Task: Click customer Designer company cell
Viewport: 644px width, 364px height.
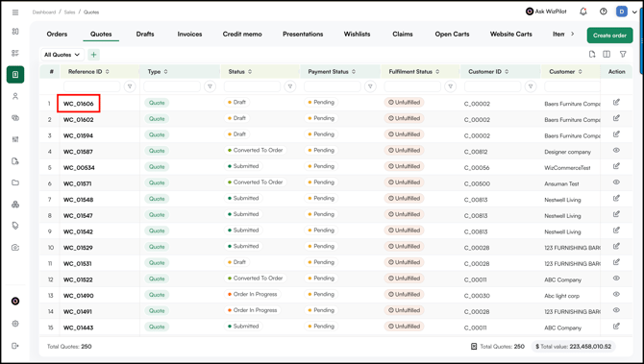Action: [x=568, y=152]
